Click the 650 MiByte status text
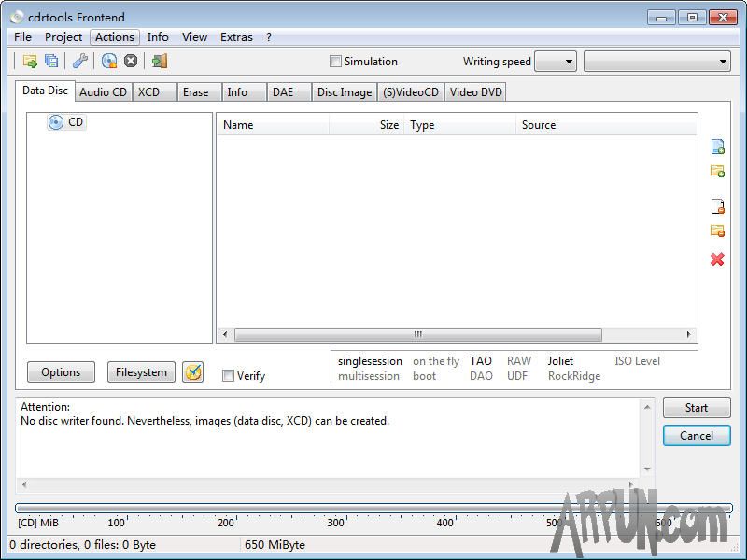 [275, 544]
